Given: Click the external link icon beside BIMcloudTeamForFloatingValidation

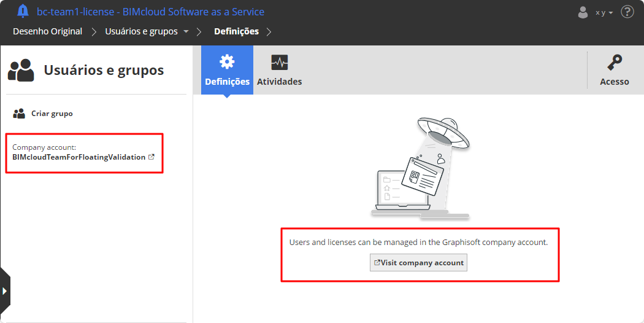Looking at the screenshot, I should point(151,157).
